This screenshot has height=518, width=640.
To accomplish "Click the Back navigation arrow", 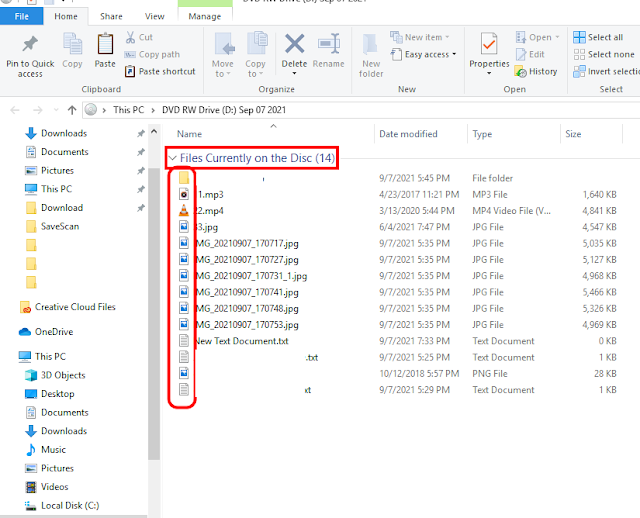I will 15,110.
